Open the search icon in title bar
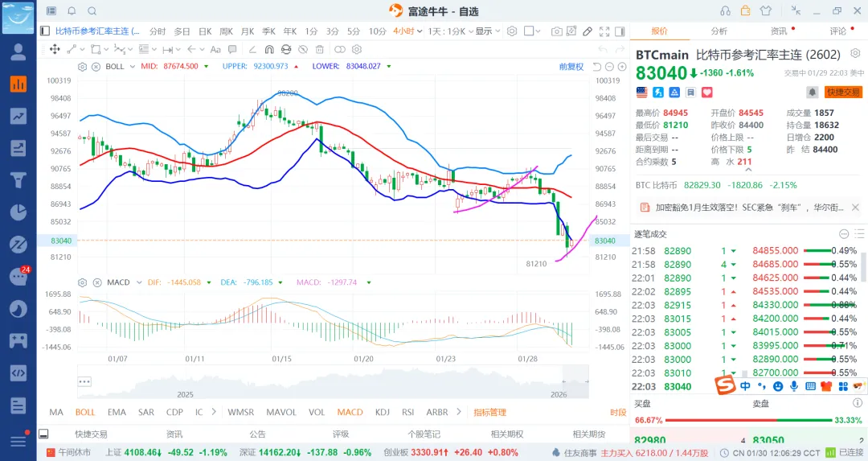 (x=92, y=10)
